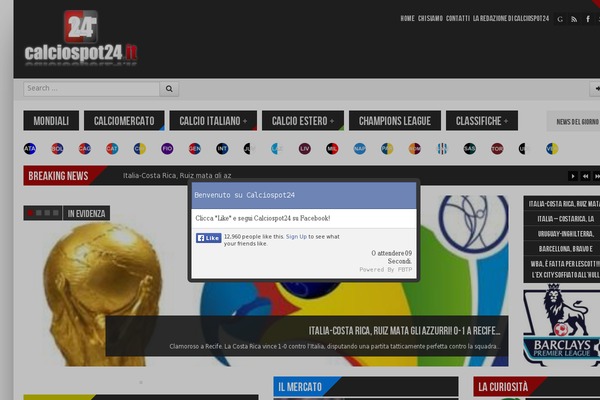
Task: Open the Google icon in header
Action: point(560,19)
